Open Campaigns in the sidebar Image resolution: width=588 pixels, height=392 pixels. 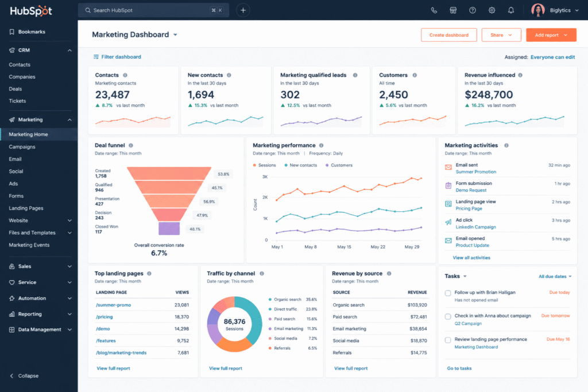click(22, 147)
